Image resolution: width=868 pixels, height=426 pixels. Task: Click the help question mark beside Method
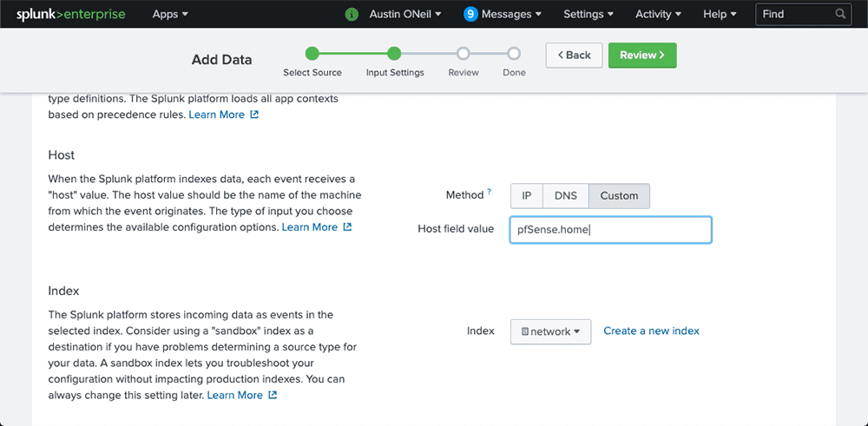tap(490, 192)
